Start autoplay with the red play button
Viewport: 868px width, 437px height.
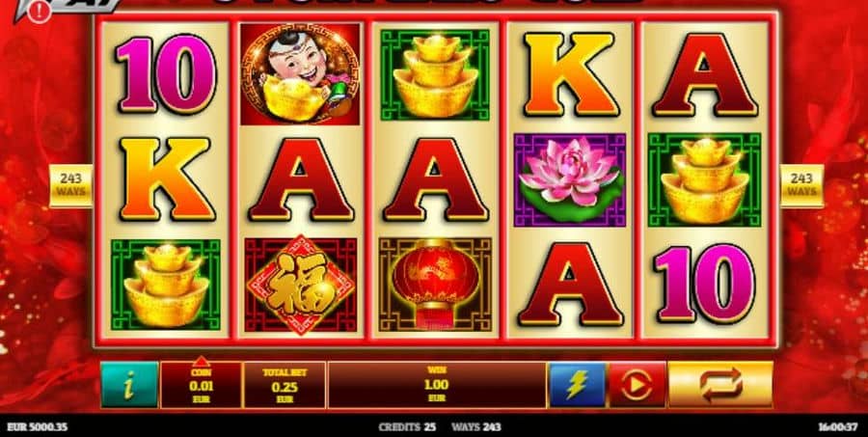[637, 385]
